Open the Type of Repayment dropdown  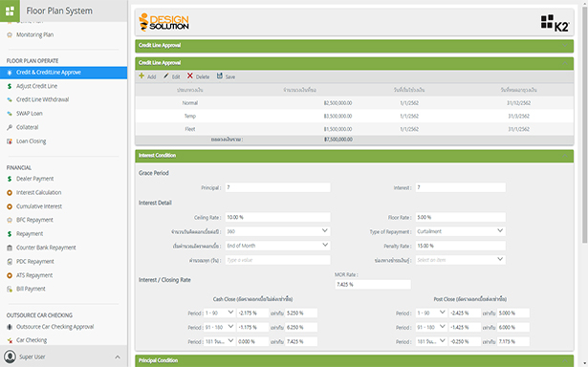[461, 231]
